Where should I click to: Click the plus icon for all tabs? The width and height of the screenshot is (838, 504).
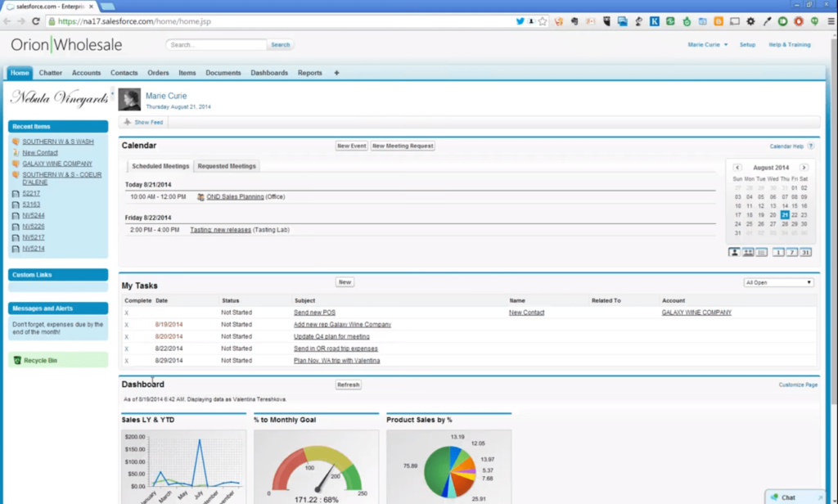(x=336, y=73)
